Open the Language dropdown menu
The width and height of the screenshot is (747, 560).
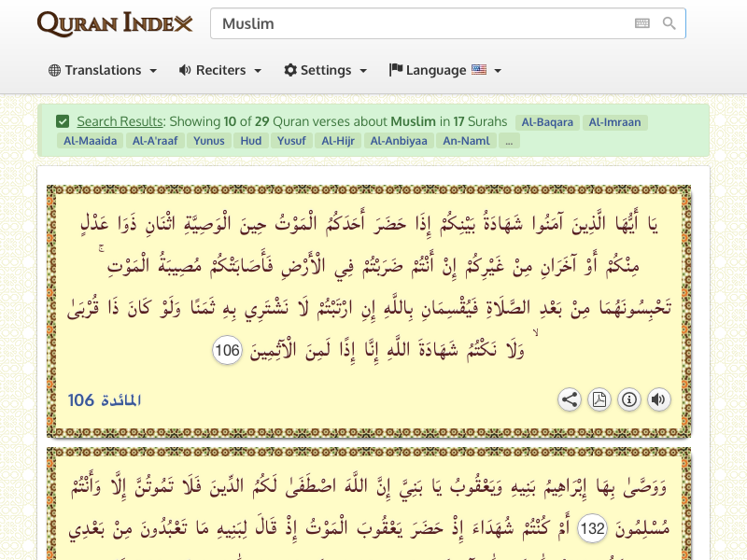(x=445, y=71)
